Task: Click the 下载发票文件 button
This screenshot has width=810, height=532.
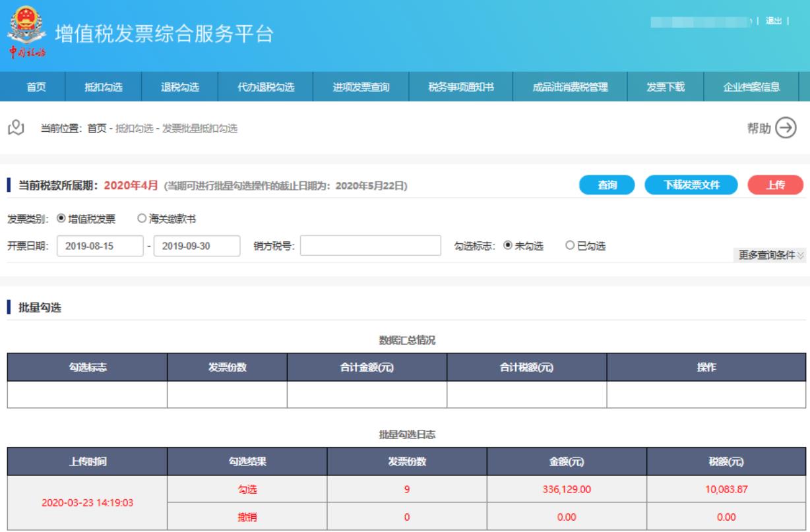Action: [x=691, y=186]
